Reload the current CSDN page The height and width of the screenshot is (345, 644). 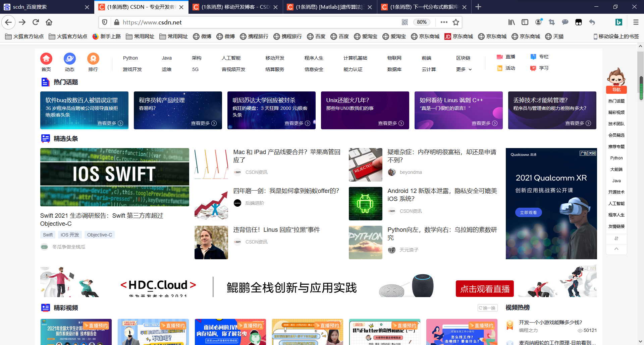click(x=36, y=22)
